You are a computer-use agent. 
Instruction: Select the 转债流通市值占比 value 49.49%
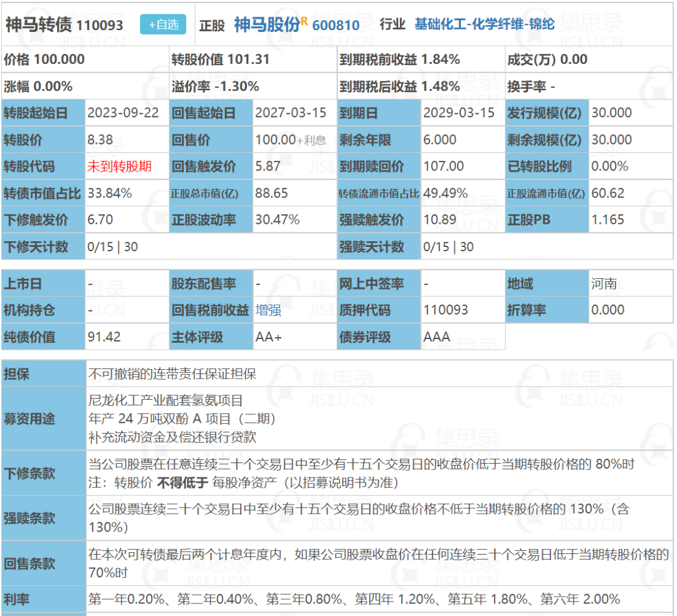point(445,193)
